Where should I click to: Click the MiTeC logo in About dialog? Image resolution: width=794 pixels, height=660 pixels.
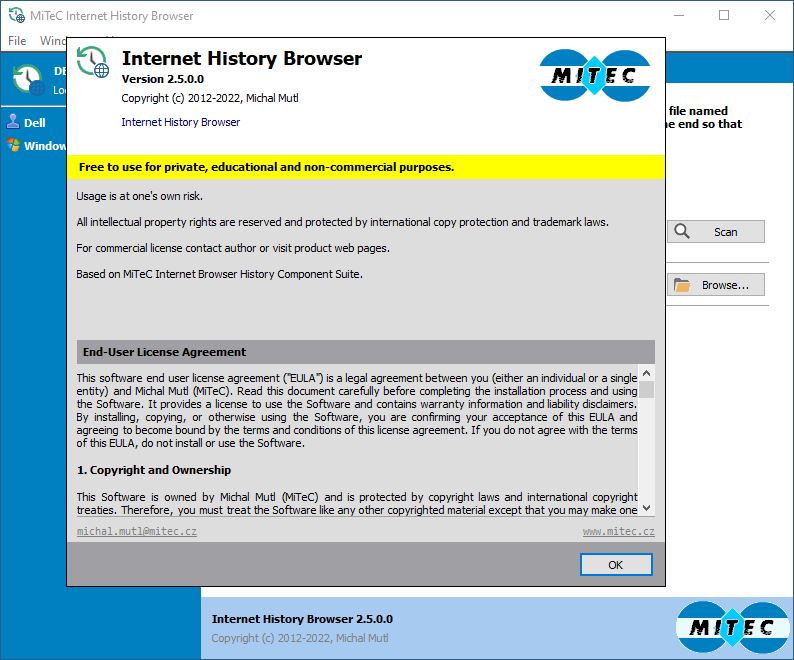(594, 75)
